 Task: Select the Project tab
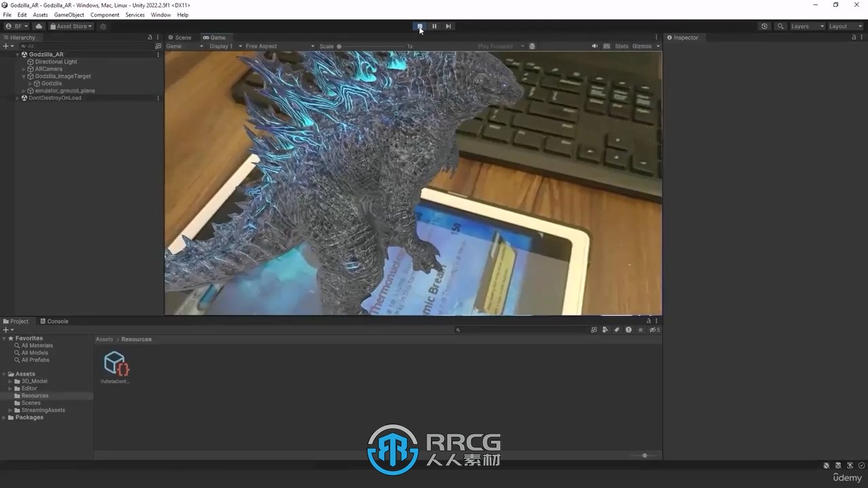(16, 321)
